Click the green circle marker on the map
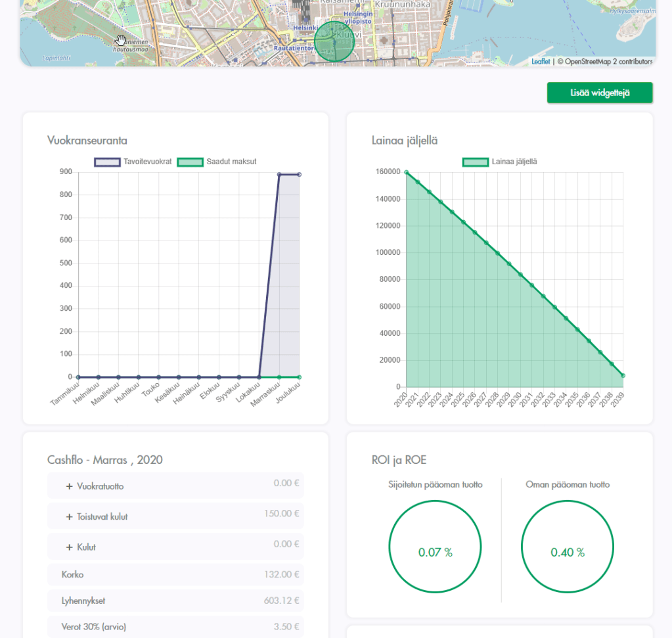The height and width of the screenshot is (638, 672). pyautogui.click(x=334, y=41)
